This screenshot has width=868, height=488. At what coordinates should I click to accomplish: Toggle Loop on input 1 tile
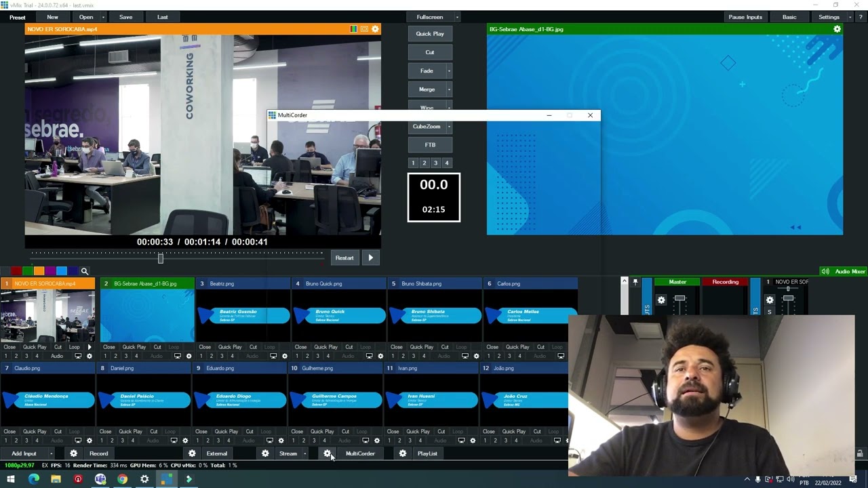pyautogui.click(x=74, y=347)
